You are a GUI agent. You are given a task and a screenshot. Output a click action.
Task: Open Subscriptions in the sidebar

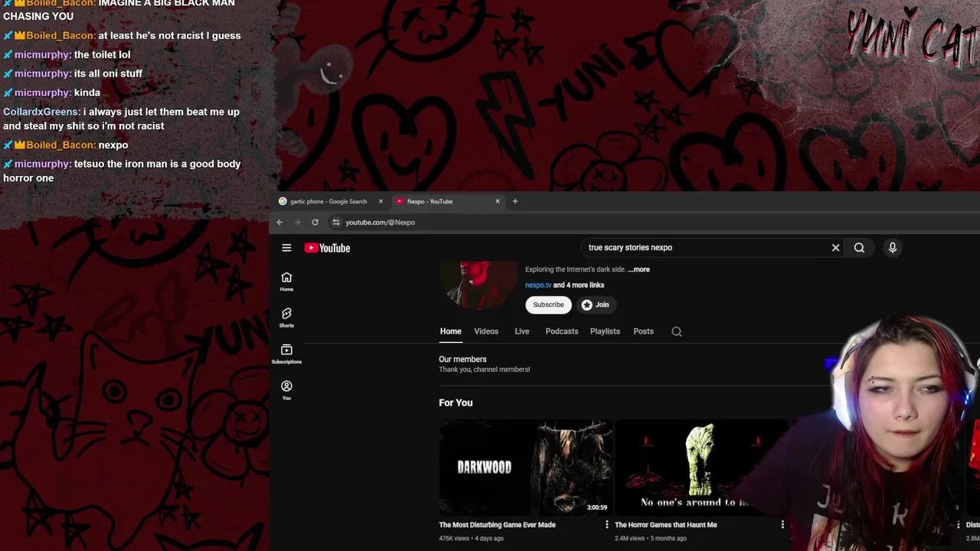pos(286,354)
